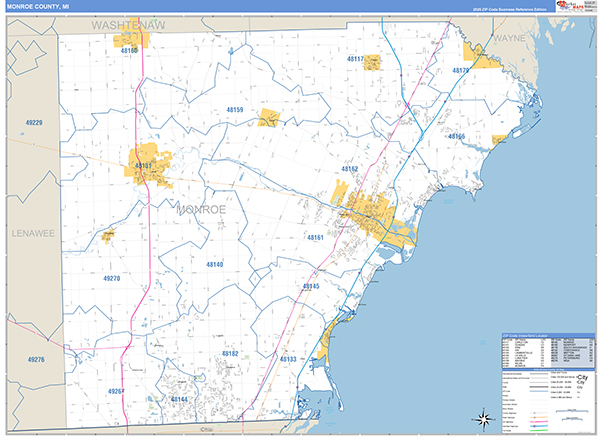600x436 pixels.
Task: Click the compass rose icon
Action: [x=483, y=417]
